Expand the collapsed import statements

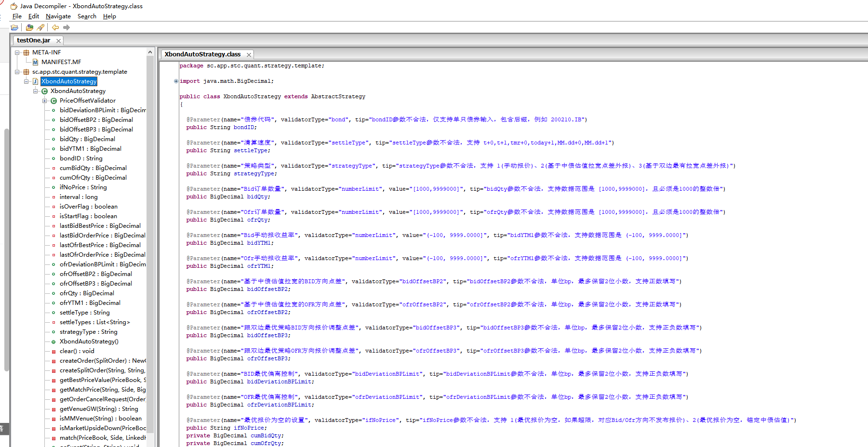pos(176,81)
